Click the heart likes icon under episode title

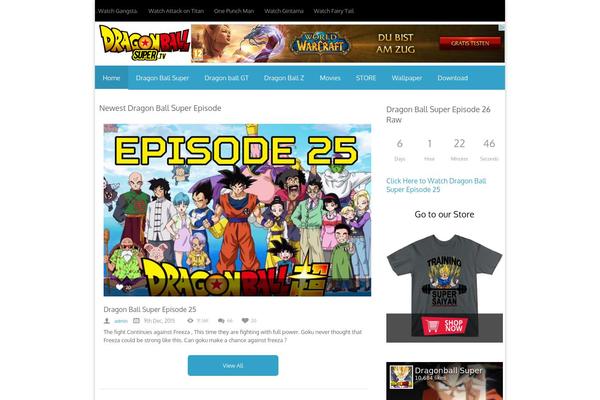[245, 321]
